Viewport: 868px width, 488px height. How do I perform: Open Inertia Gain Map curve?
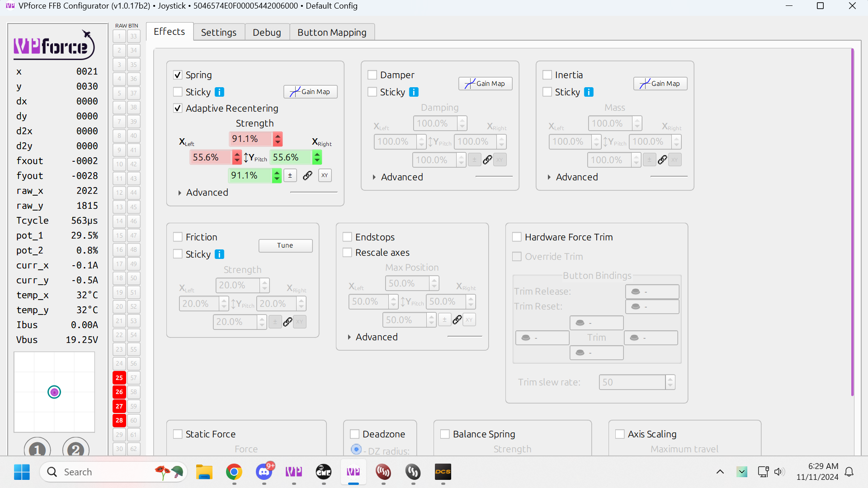pyautogui.click(x=660, y=84)
